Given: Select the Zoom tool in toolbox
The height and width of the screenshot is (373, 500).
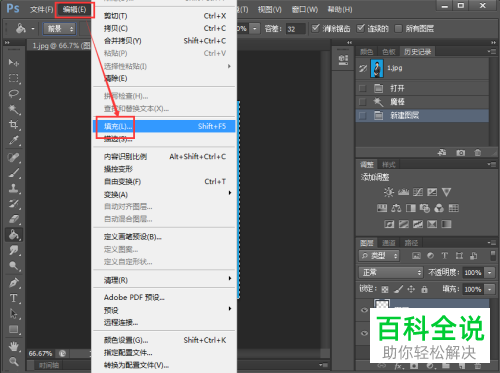Looking at the screenshot, I should pyautogui.click(x=14, y=361).
